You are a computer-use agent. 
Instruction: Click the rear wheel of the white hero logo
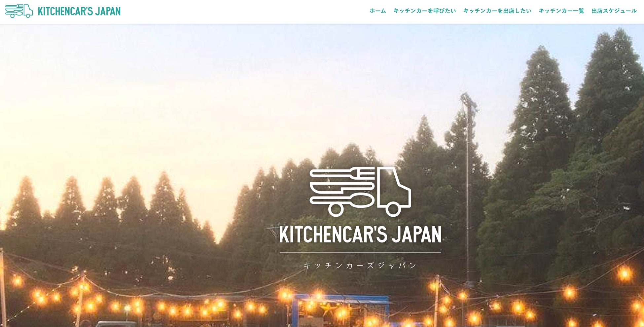pyautogui.click(x=336, y=210)
